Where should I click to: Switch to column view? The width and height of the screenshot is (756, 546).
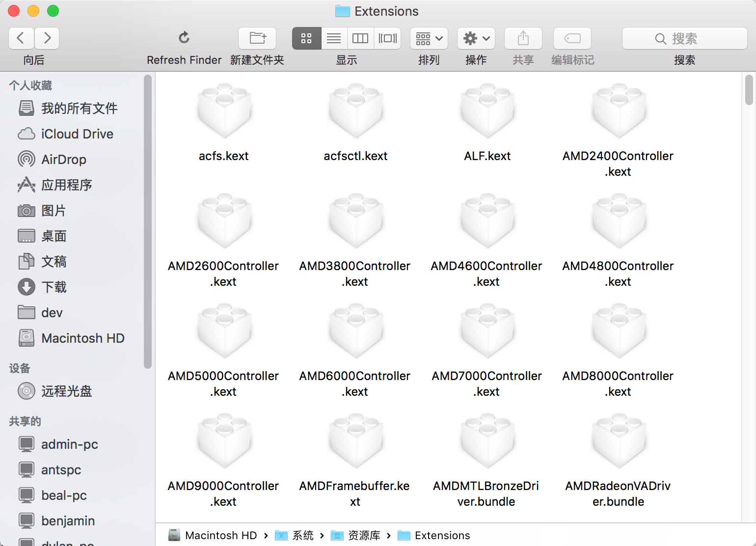pos(360,38)
